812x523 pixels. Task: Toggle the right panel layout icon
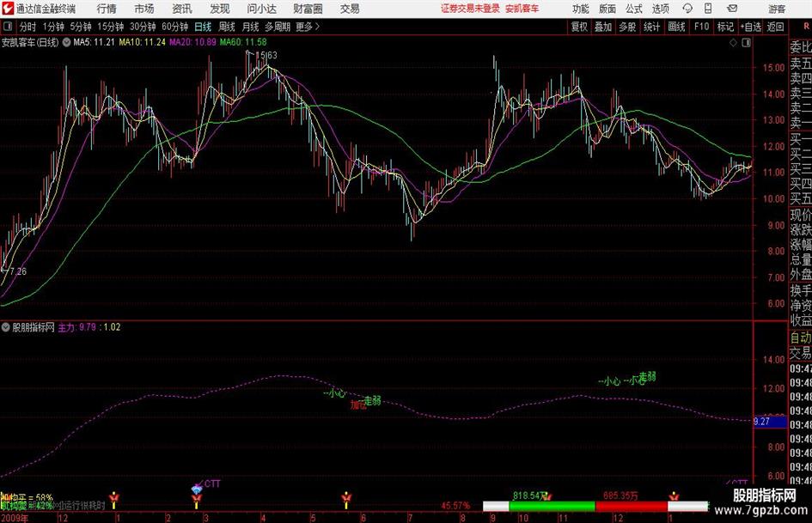(746, 43)
